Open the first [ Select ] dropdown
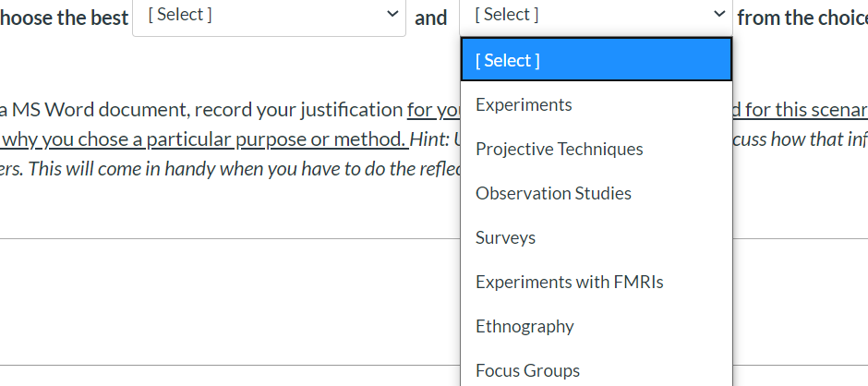868x386 pixels. (x=268, y=16)
